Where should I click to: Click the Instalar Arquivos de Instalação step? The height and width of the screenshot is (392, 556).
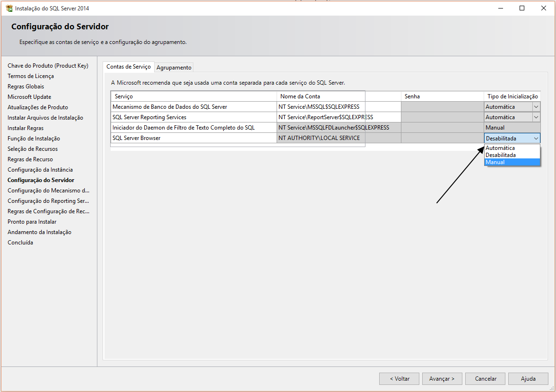[45, 117]
